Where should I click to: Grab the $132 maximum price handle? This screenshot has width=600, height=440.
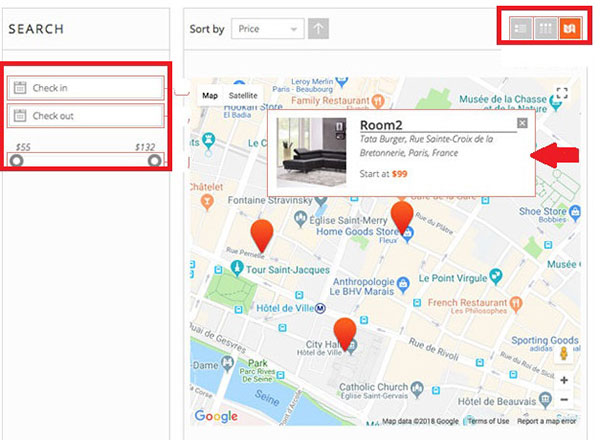[155, 161]
